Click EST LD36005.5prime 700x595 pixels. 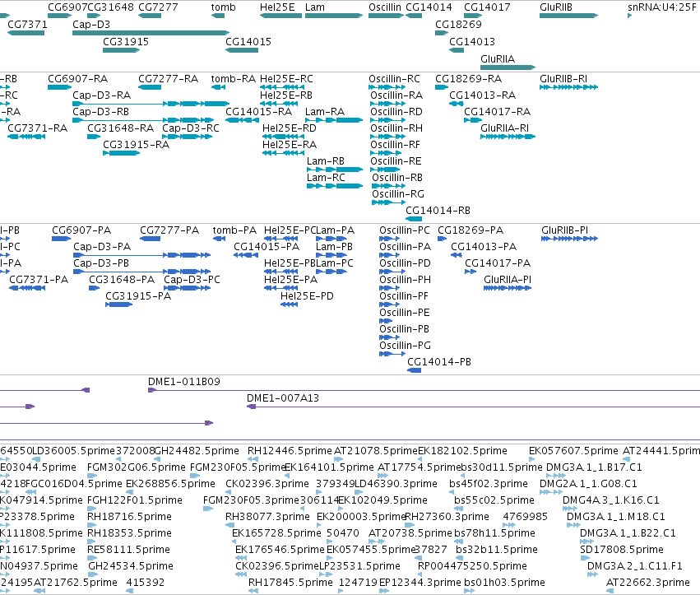[37, 459]
